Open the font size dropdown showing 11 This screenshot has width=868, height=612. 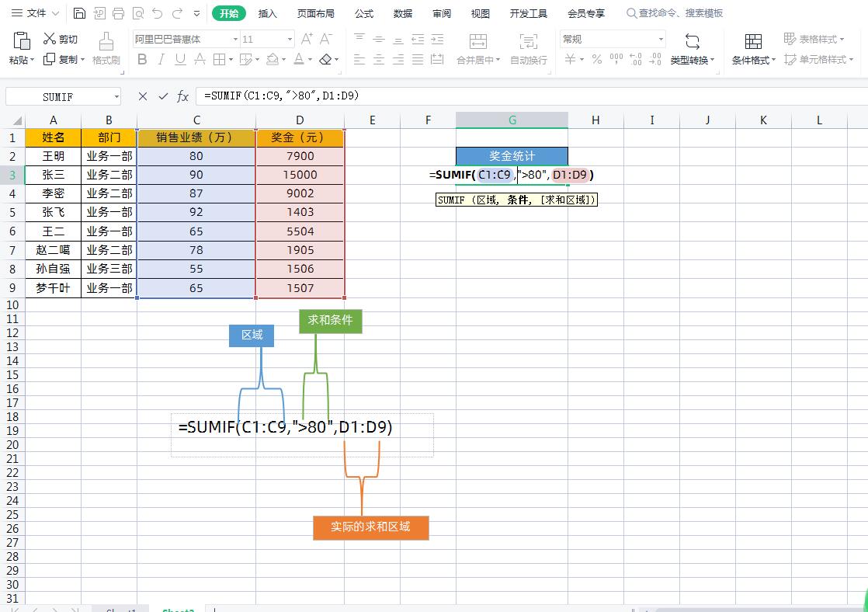tap(290, 40)
